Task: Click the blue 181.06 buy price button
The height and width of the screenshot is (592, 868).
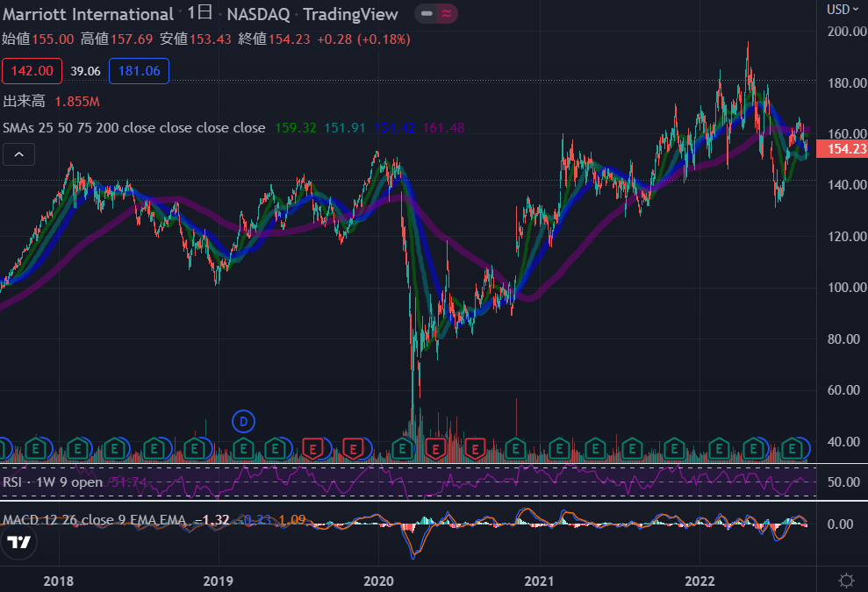Action: coord(139,71)
